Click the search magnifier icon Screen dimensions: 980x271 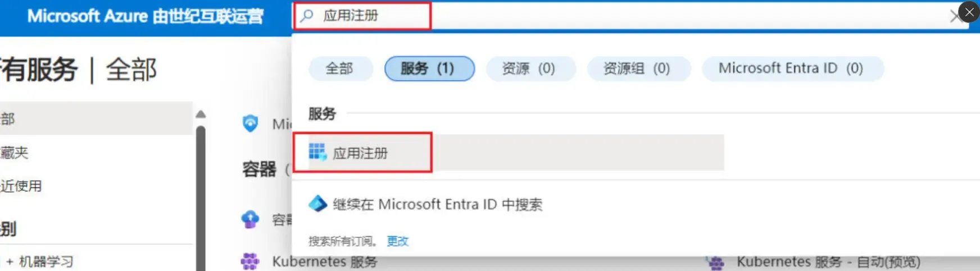[307, 16]
